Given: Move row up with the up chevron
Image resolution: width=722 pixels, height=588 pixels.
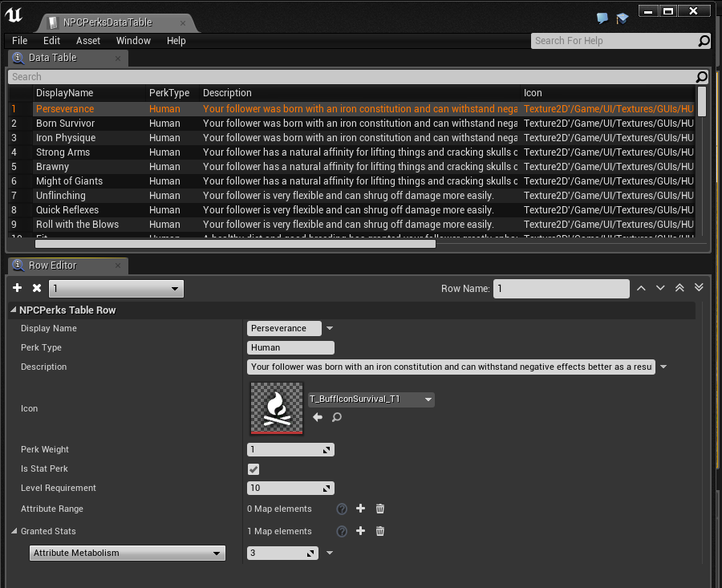Looking at the screenshot, I should click(x=641, y=288).
